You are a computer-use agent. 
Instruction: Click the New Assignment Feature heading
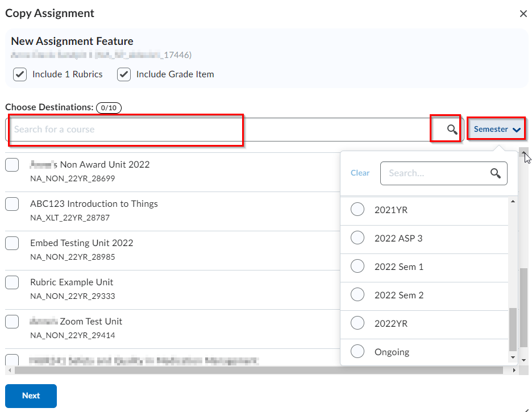pyautogui.click(x=72, y=41)
